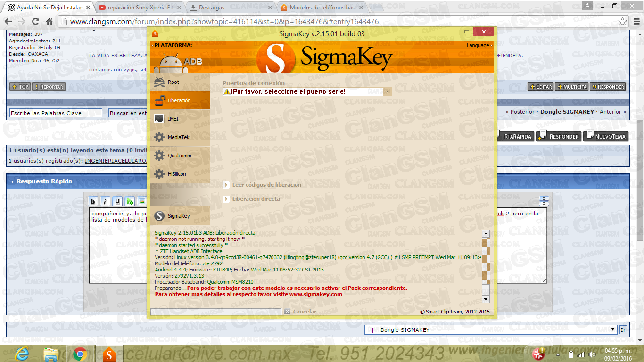
Task: Click the SigmaKey progress bar
Action: [215, 312]
